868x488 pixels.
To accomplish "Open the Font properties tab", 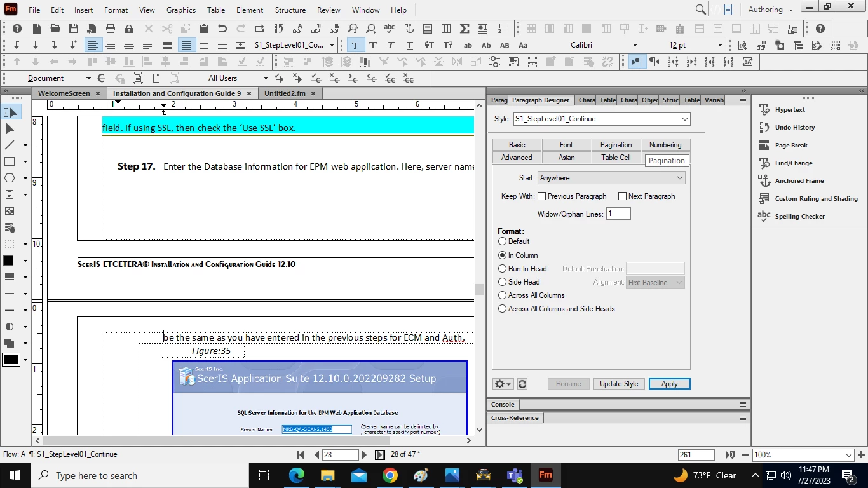I will [x=566, y=145].
